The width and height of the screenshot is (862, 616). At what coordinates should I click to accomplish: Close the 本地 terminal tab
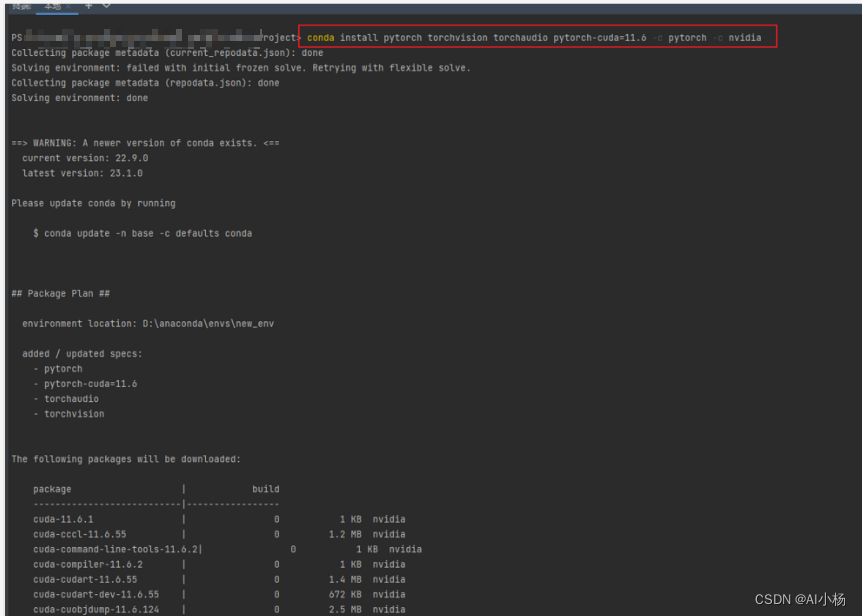tap(68, 6)
